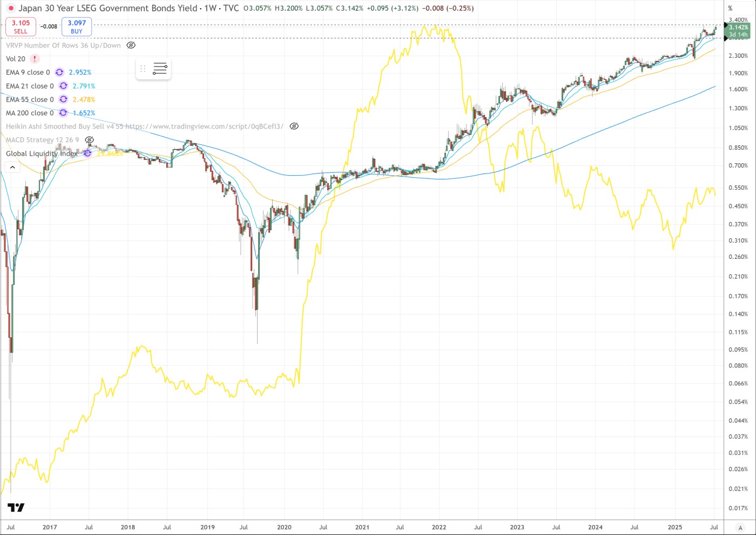Select the VRVP Number Of Rows legend entry
Viewport: 756px width, 535px height.
[x=63, y=45]
